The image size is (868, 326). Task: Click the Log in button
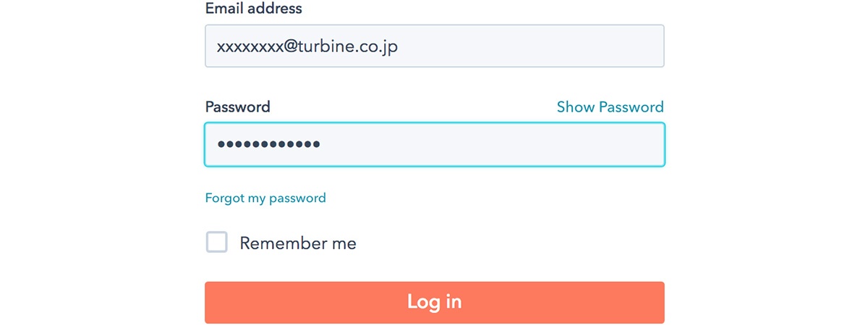pyautogui.click(x=434, y=302)
